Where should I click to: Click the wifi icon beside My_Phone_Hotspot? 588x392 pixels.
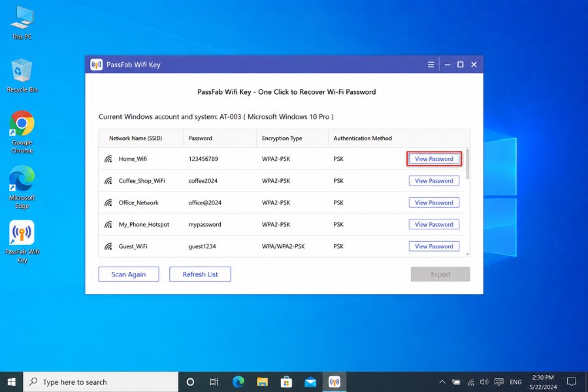[x=108, y=224]
